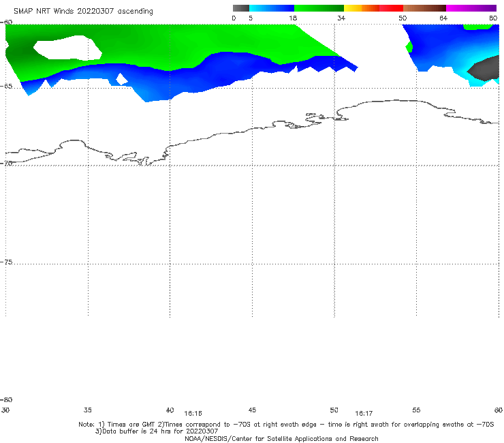Viewport: 504px width, 443px height.
Task: Click the swath time label '16:17'
Action: 364,414
